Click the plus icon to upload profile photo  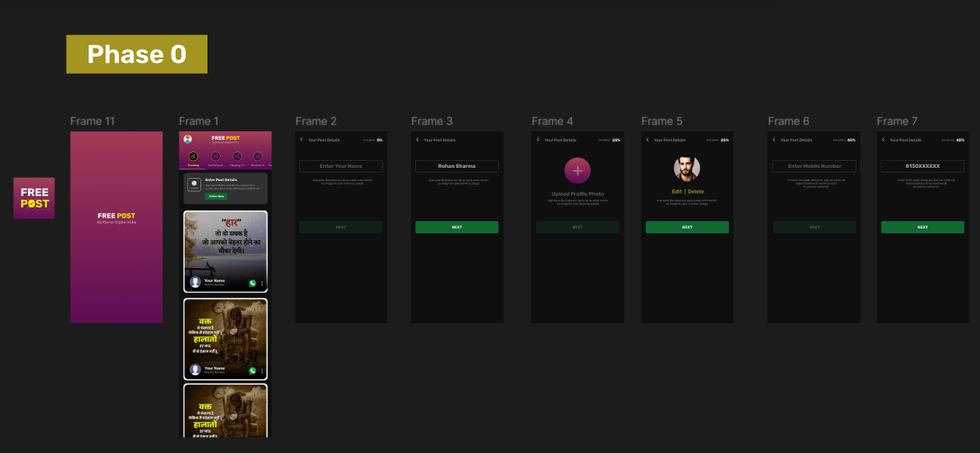(x=577, y=170)
